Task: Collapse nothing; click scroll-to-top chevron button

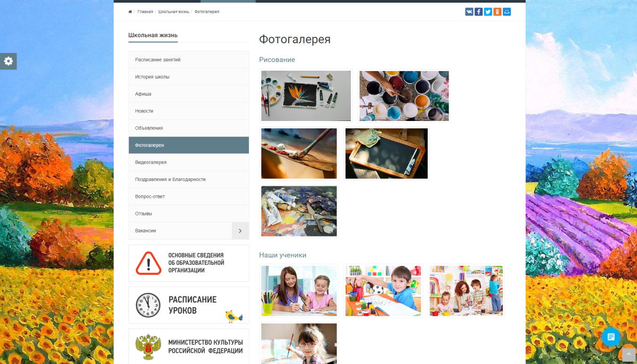Action: 629,353
